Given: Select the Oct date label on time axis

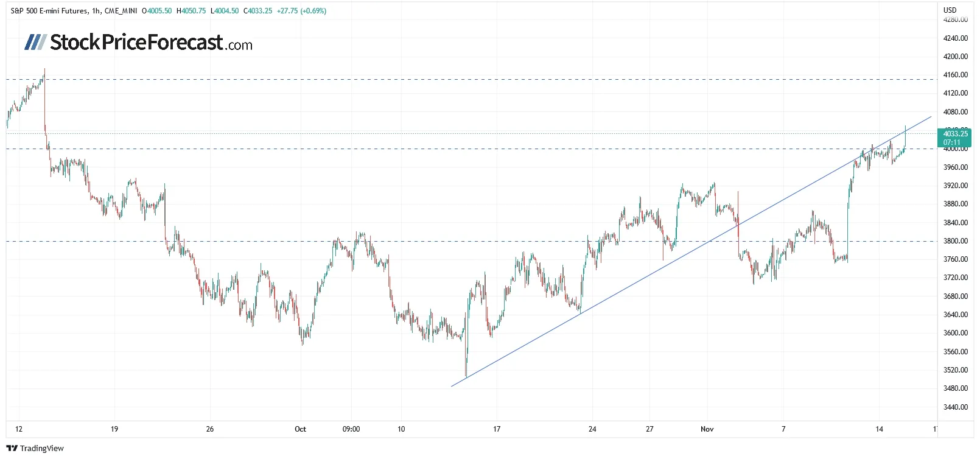Looking at the screenshot, I should pyautogui.click(x=300, y=429).
